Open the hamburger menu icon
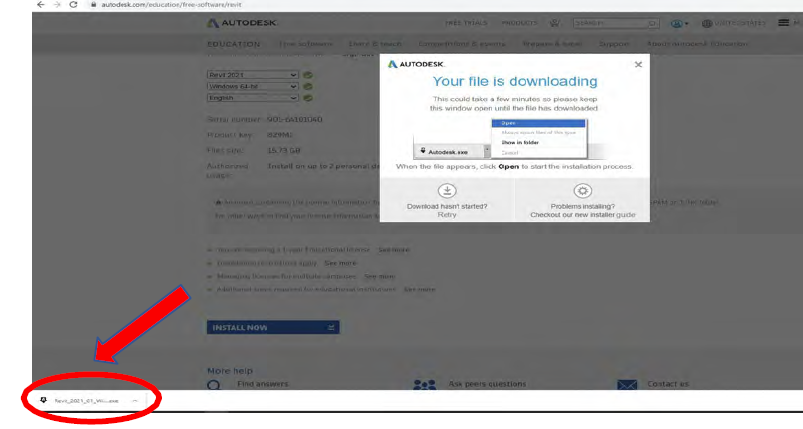 [x=787, y=25]
